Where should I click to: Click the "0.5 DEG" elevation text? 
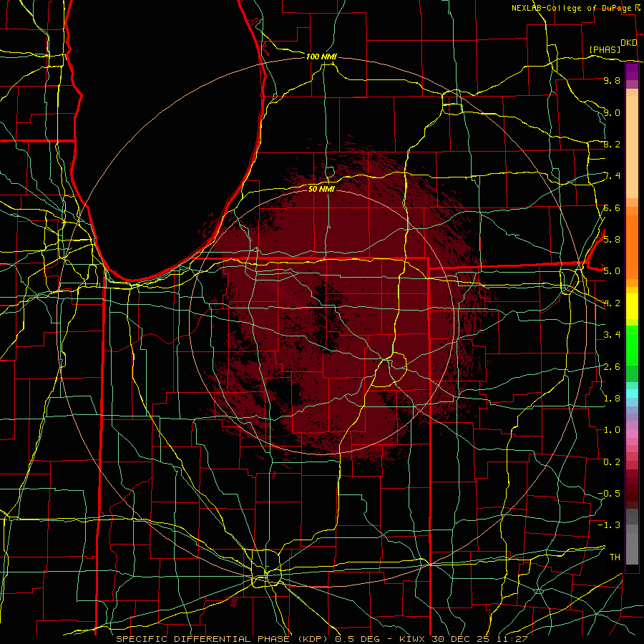[356, 639]
